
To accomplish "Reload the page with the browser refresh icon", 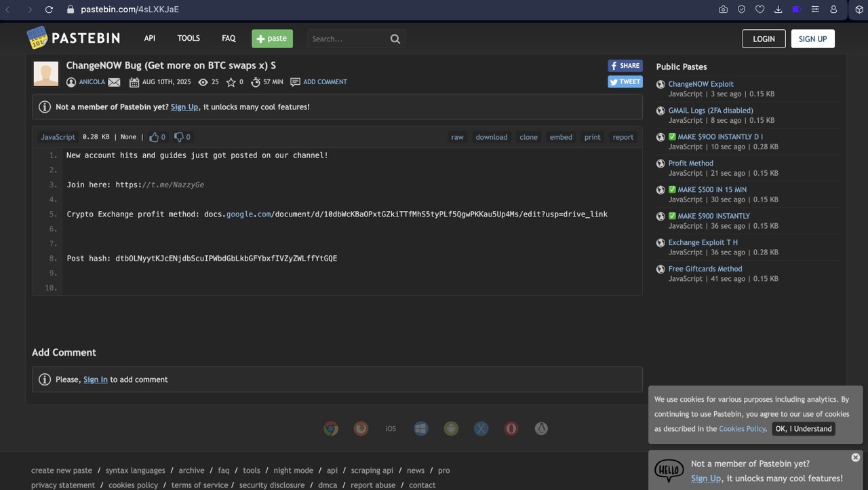I will pos(49,10).
